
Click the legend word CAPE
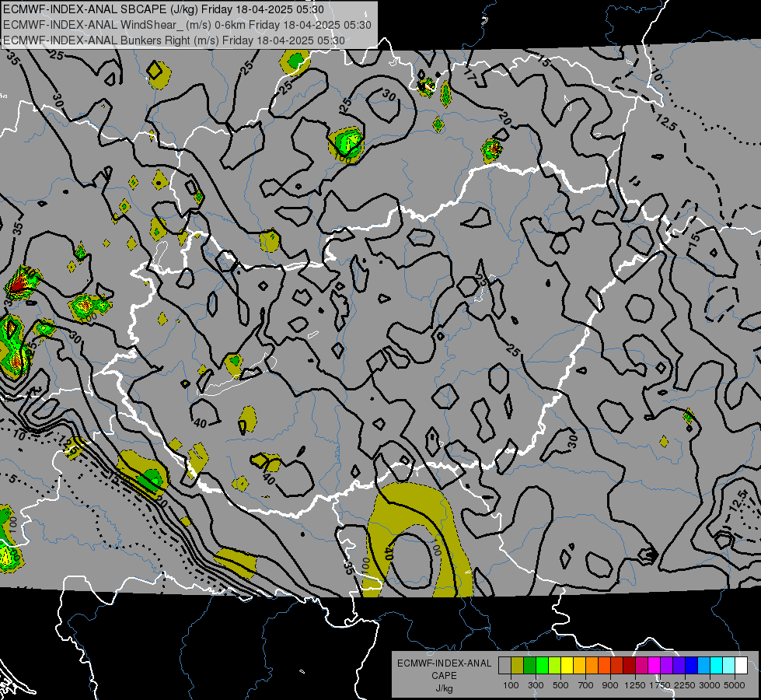(444, 676)
